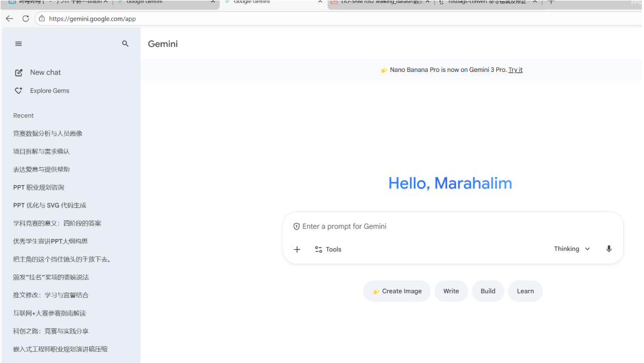The width and height of the screenshot is (644, 363).
Task: Click the browser back arrow
Action: 9,18
